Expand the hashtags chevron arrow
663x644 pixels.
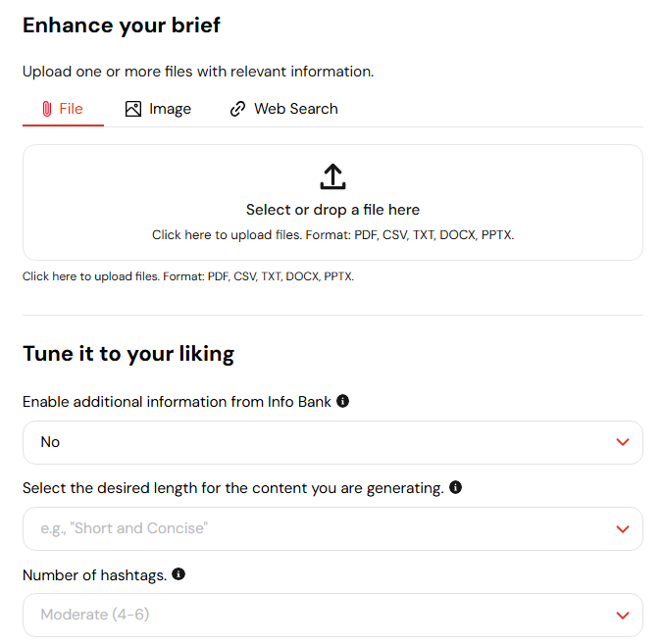623,615
